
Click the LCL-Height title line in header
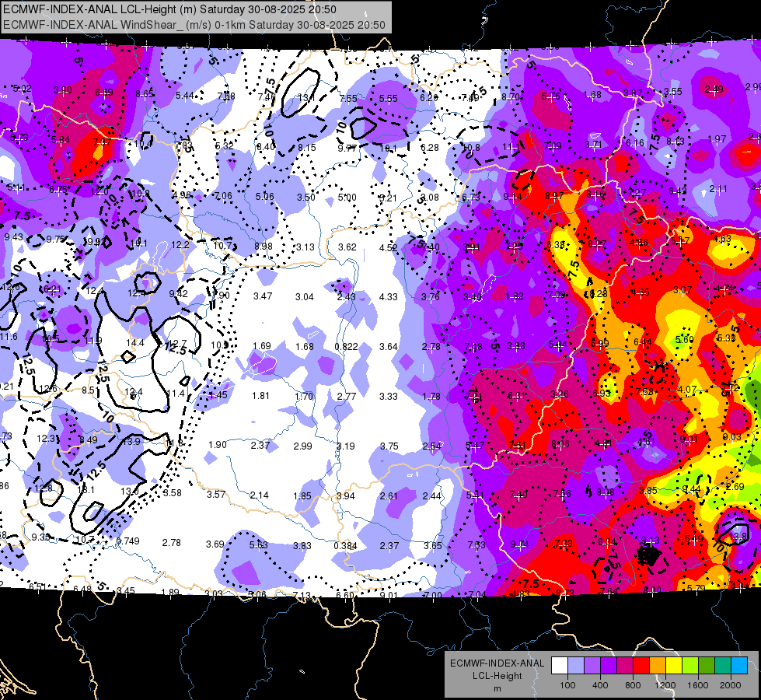(x=169, y=9)
